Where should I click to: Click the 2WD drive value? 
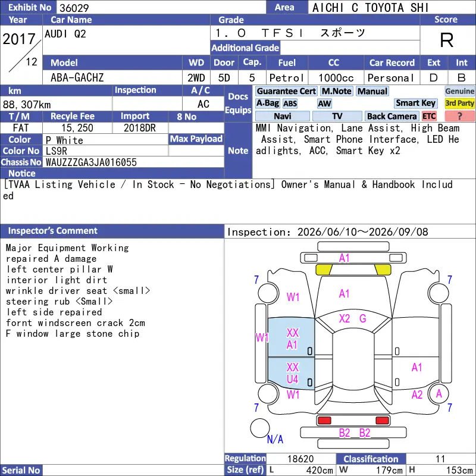196,78
